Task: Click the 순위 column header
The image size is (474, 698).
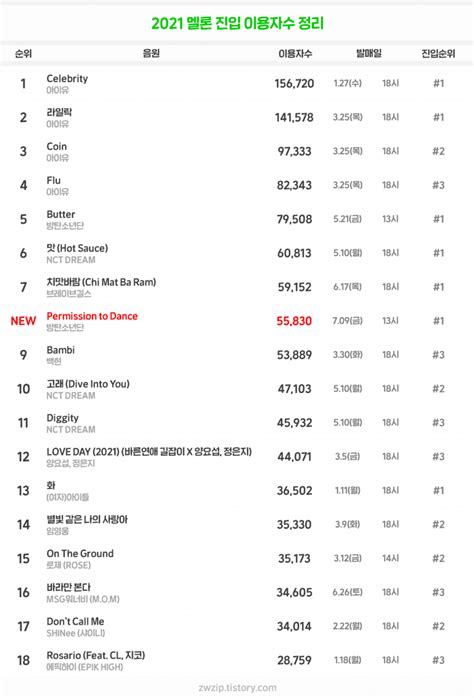Action: (x=23, y=53)
